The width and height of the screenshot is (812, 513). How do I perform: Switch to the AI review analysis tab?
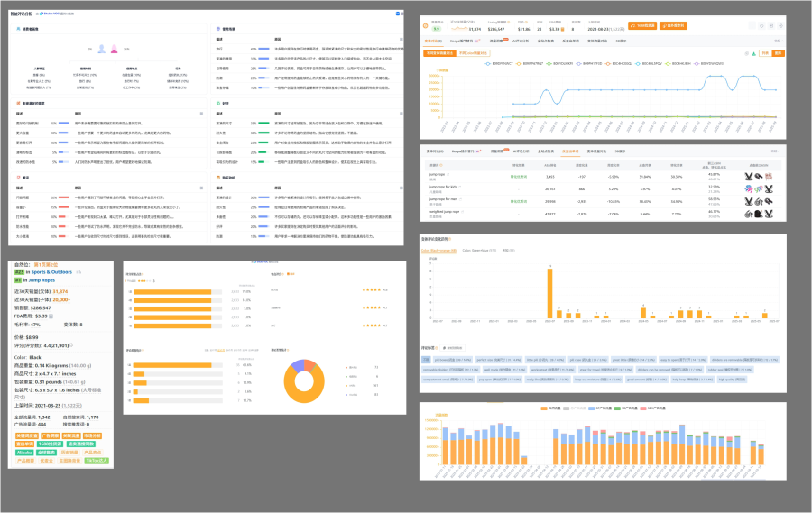(x=521, y=41)
